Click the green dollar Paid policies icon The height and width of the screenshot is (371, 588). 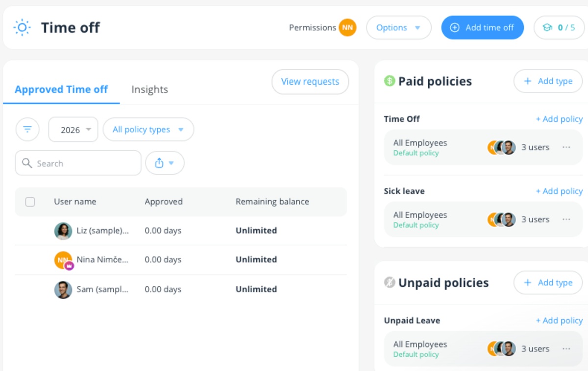[x=390, y=81]
